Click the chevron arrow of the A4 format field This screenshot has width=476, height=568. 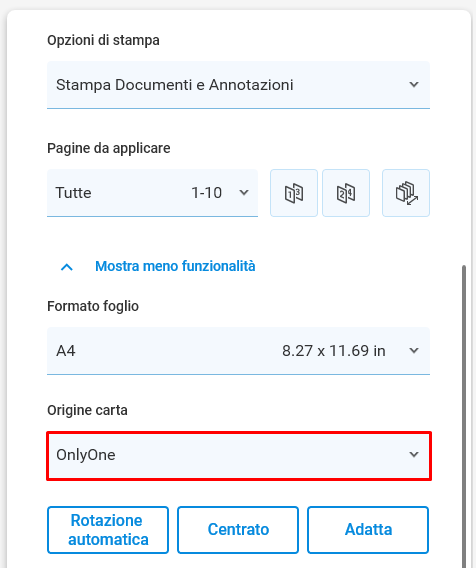pos(414,350)
